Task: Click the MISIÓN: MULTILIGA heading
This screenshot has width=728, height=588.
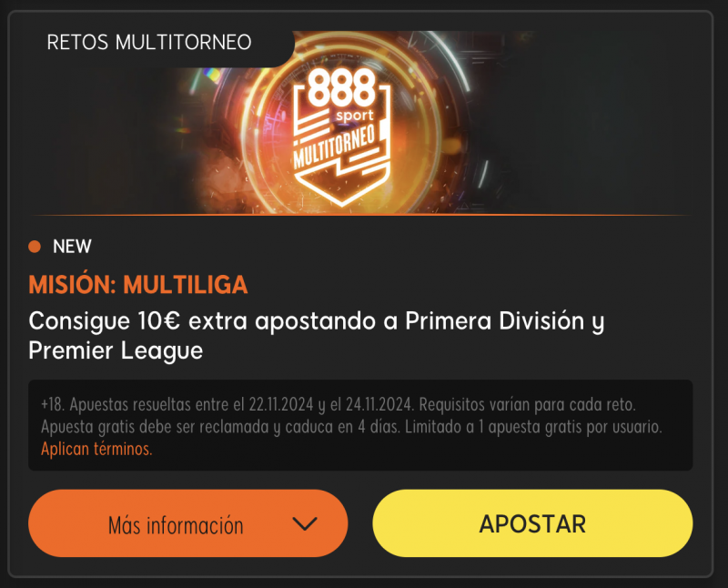Action: click(138, 284)
